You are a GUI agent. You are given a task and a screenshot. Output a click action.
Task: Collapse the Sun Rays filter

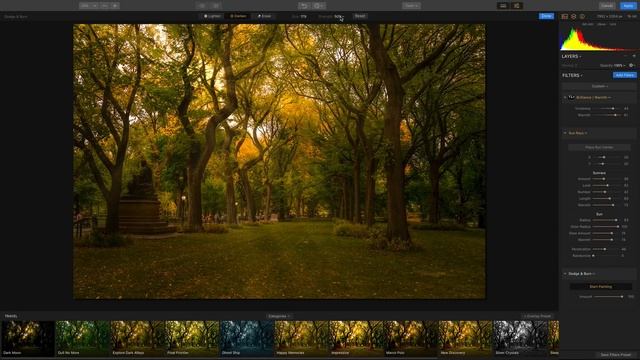[565, 133]
